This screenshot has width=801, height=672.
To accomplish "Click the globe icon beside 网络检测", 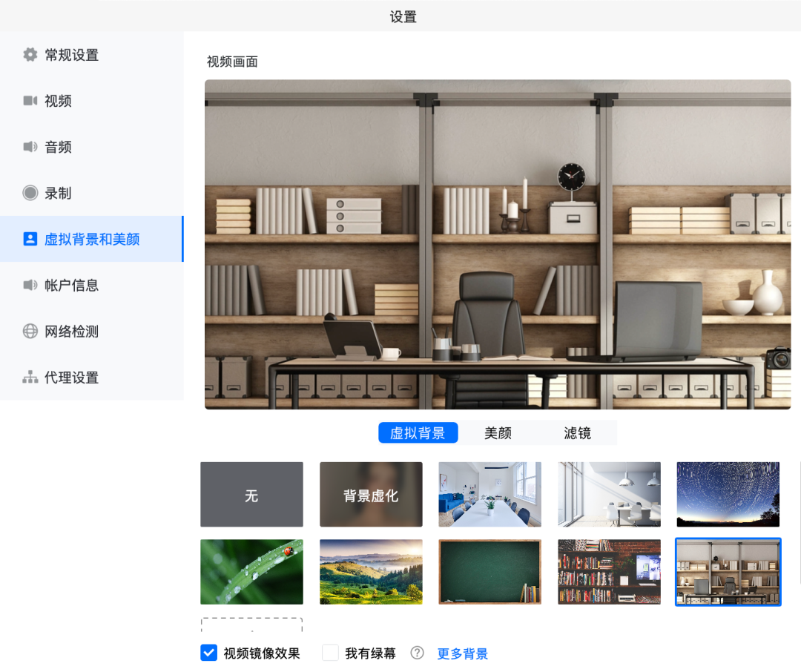I will click(30, 331).
